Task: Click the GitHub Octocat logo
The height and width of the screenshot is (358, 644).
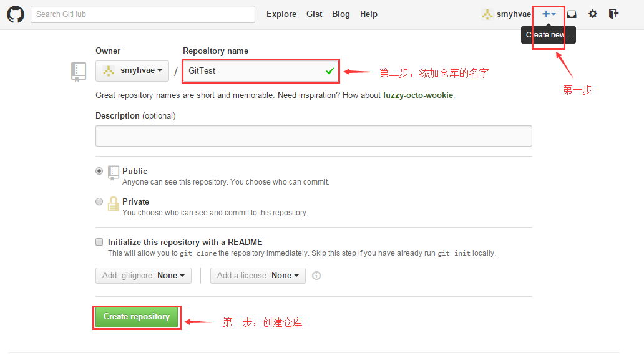Action: (x=16, y=14)
